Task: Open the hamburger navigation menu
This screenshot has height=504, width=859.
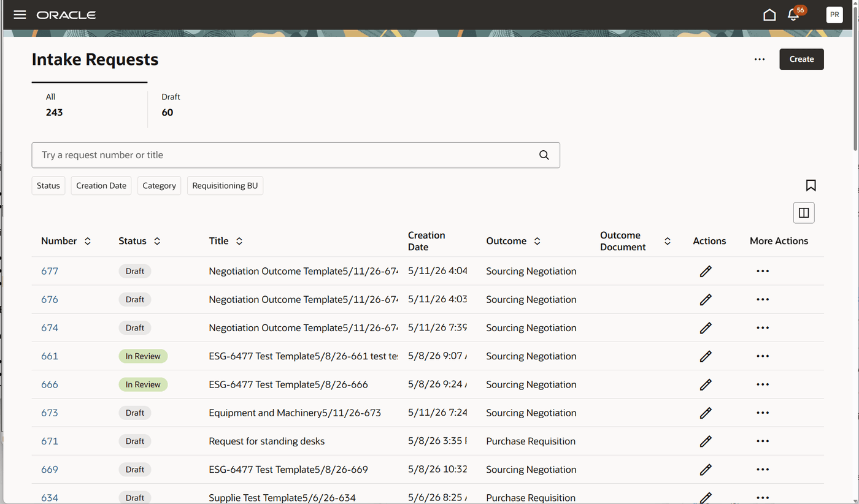Action: [20, 15]
